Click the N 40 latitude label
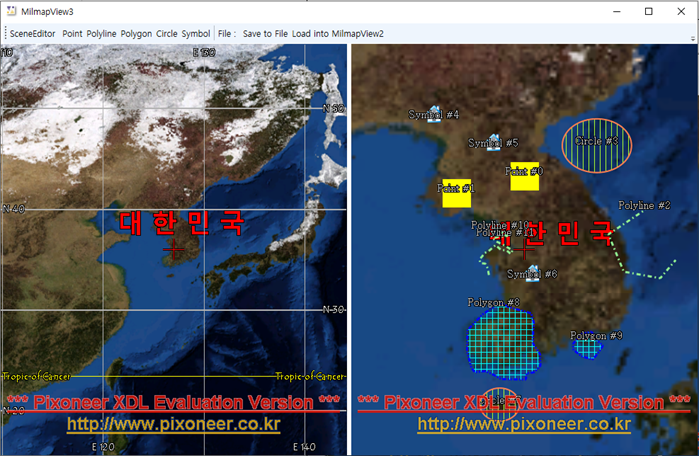 14,209
